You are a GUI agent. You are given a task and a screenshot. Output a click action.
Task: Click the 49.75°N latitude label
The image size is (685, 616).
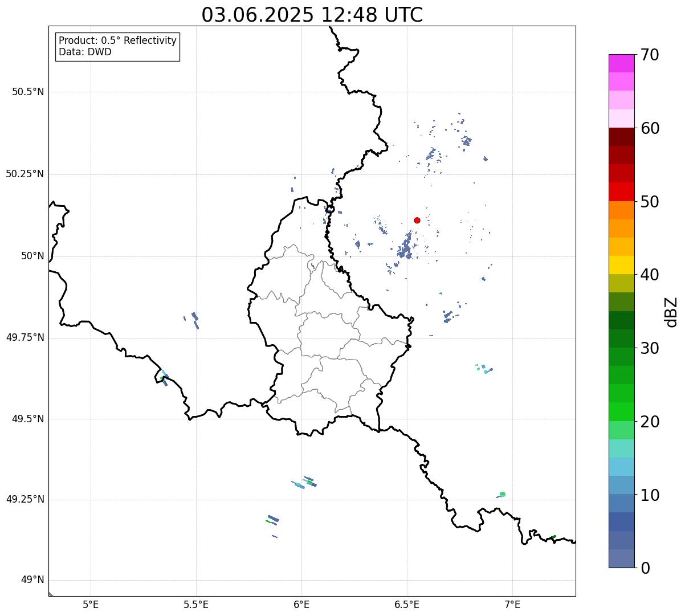[x=25, y=337]
